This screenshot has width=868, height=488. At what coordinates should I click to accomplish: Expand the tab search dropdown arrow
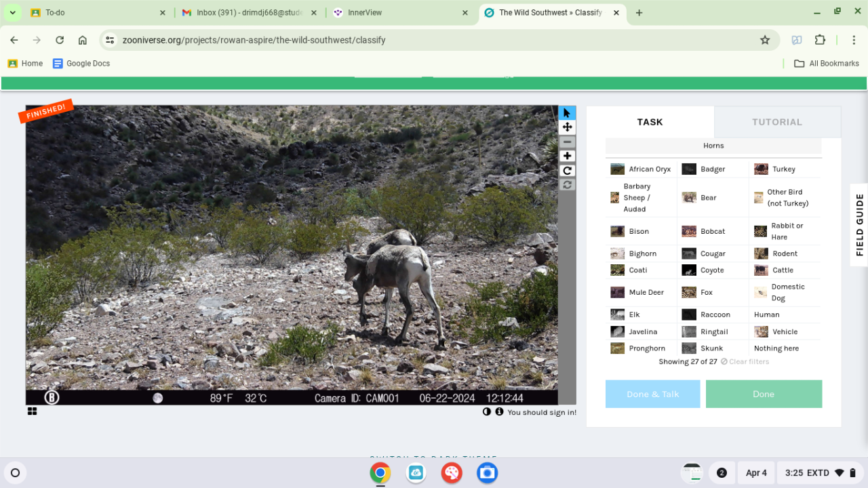(x=12, y=13)
